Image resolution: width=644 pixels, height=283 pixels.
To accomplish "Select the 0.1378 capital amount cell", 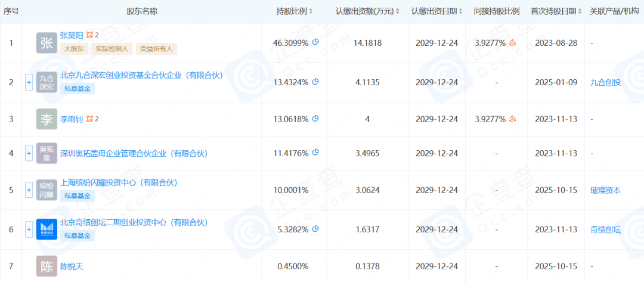I will pos(367,266).
